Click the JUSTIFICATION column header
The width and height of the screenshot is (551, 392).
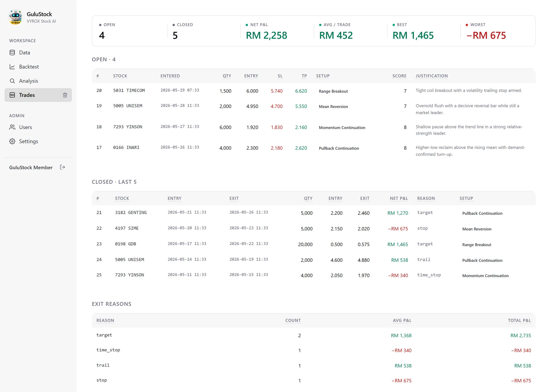[x=432, y=76]
